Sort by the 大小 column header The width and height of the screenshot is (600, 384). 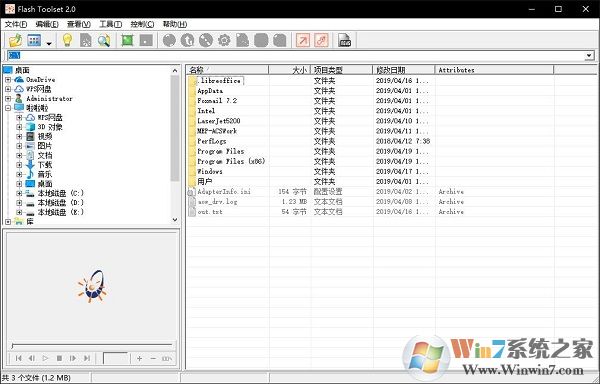tap(290, 70)
